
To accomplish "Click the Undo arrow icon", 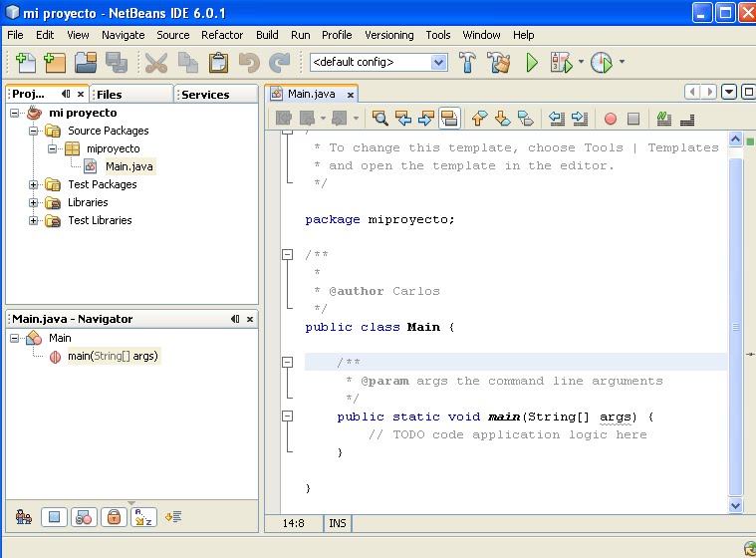I will [249, 63].
